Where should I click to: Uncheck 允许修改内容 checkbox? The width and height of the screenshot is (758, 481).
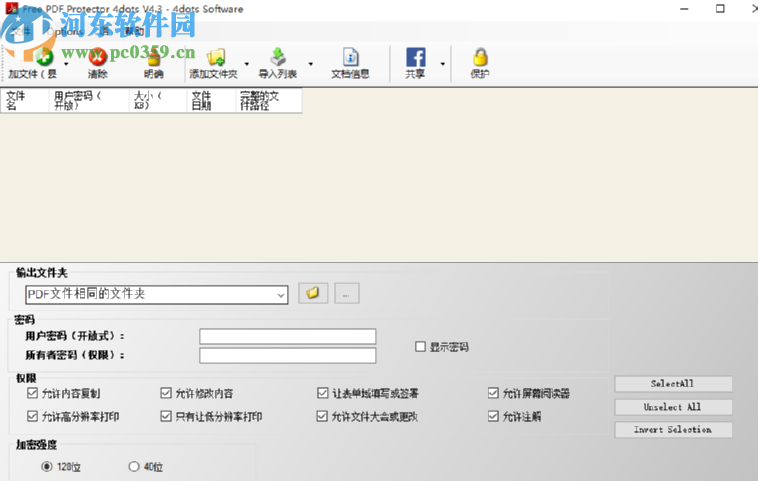(x=166, y=393)
